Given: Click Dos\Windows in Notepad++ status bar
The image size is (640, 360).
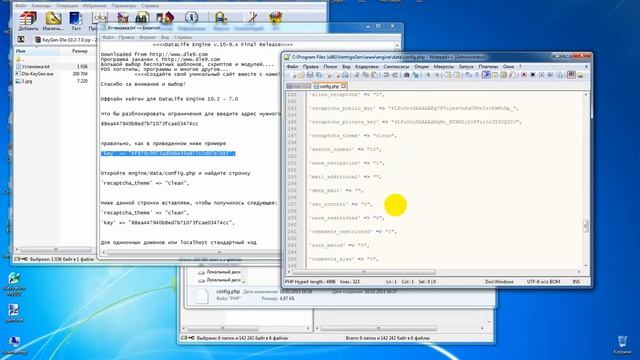Looking at the screenshot, I should [499, 282].
